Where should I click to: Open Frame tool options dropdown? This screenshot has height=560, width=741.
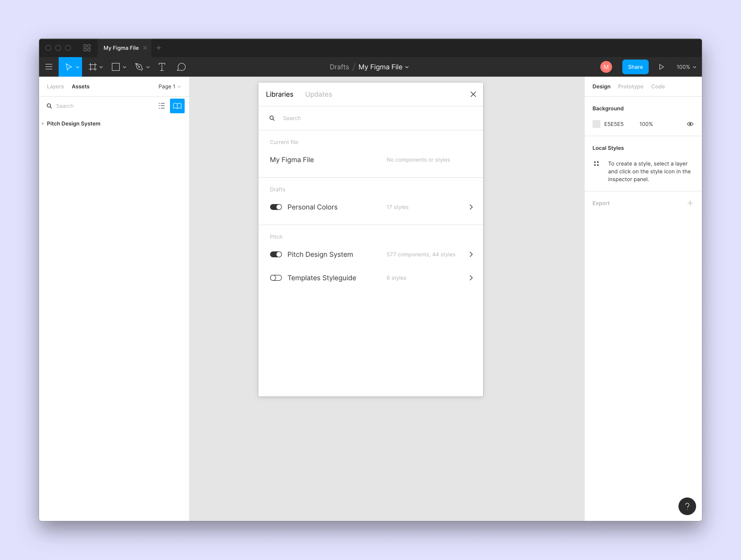point(101,67)
